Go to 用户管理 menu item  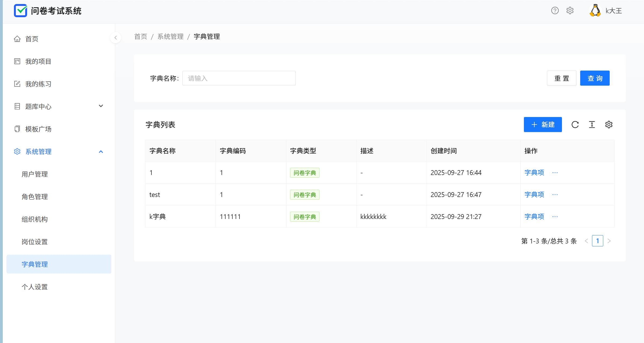pyautogui.click(x=35, y=174)
